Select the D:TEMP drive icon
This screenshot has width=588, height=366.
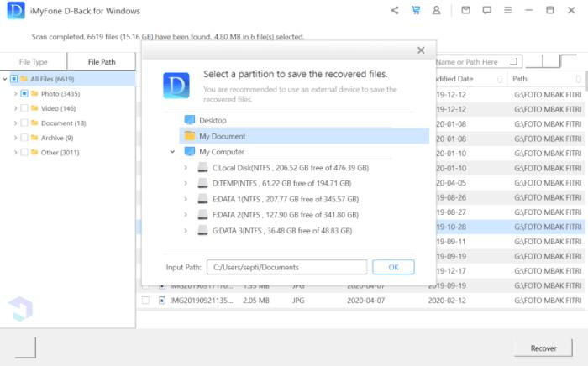(x=202, y=183)
